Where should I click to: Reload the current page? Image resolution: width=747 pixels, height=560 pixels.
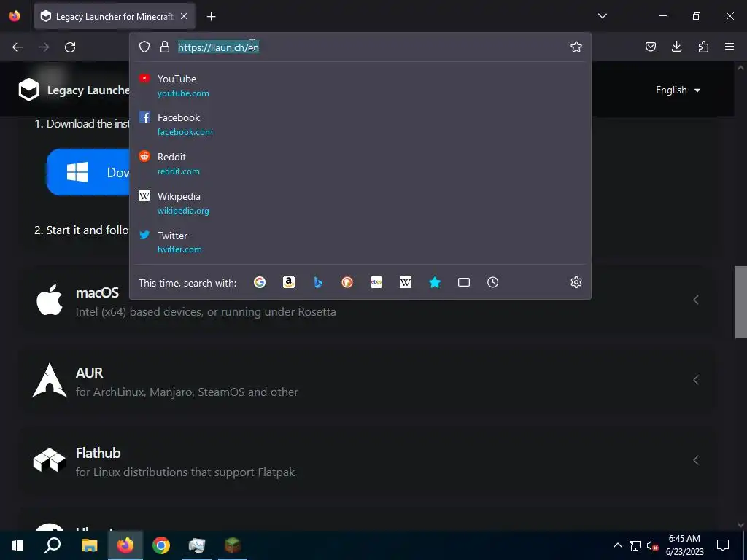pyautogui.click(x=70, y=47)
